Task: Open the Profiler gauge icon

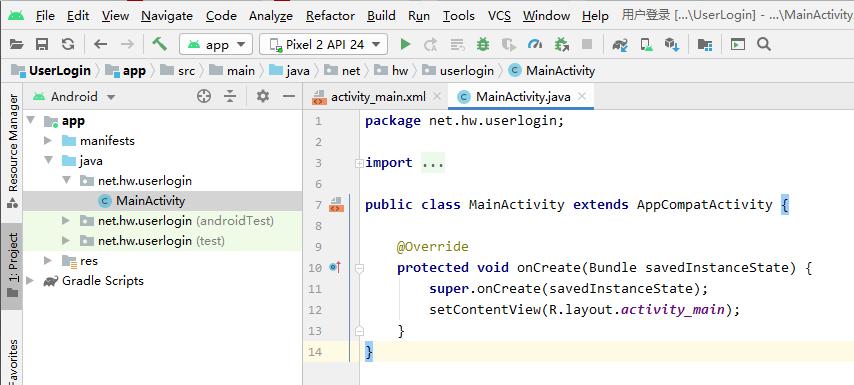Action: [x=535, y=45]
